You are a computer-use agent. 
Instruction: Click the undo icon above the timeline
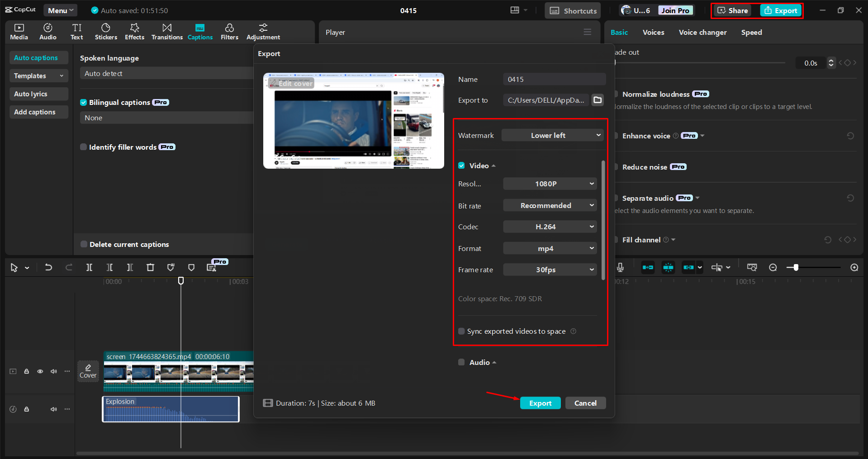[49, 267]
